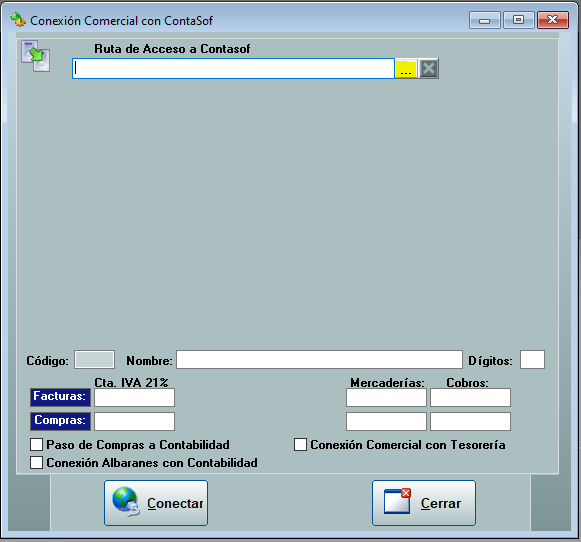Click the Conectar button
The image size is (581, 542).
click(156, 503)
